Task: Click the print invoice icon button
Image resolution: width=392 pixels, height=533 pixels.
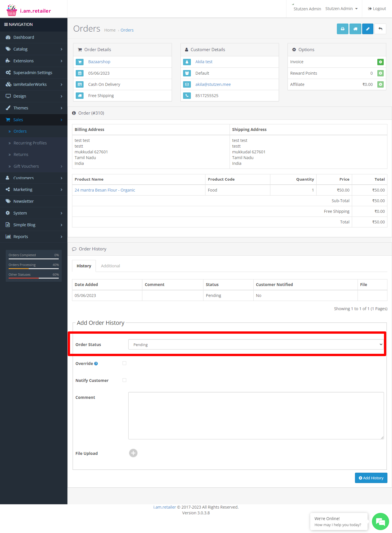Action: pyautogui.click(x=342, y=29)
